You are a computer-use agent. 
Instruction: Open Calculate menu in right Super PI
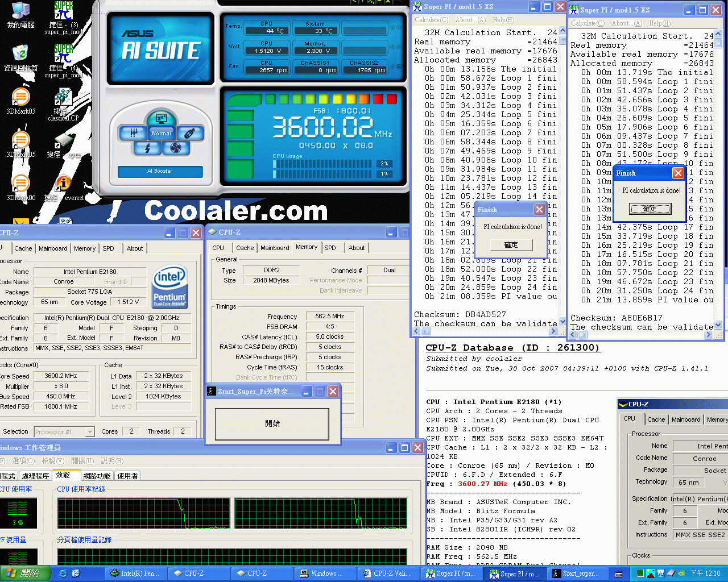click(x=588, y=23)
